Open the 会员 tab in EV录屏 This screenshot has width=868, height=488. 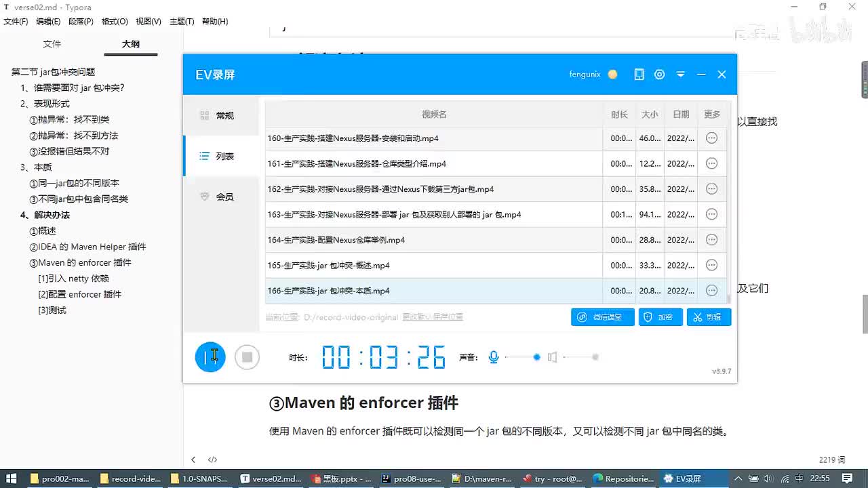pyautogui.click(x=221, y=197)
